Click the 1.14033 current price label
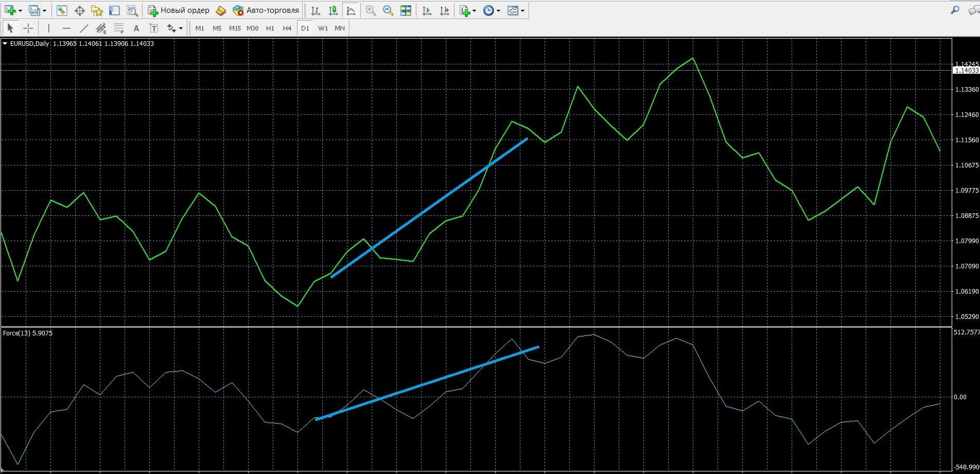980x474 pixels. click(966, 71)
